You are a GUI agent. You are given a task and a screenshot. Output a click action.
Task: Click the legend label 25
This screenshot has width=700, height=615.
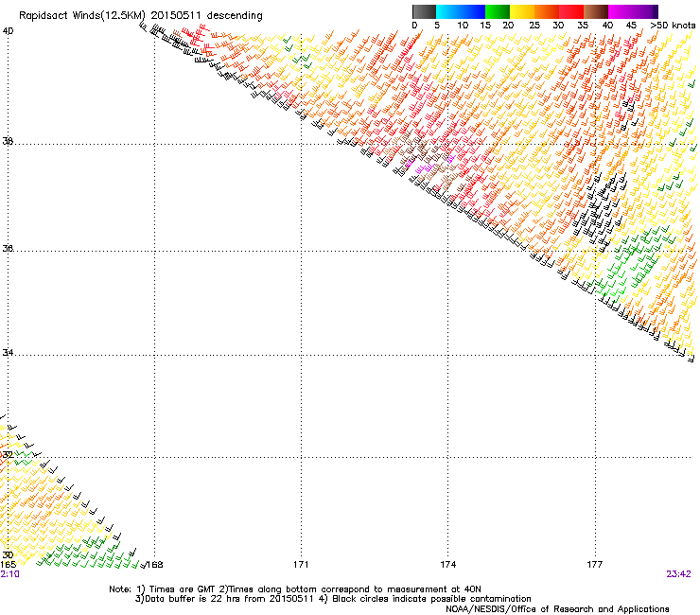(x=534, y=26)
